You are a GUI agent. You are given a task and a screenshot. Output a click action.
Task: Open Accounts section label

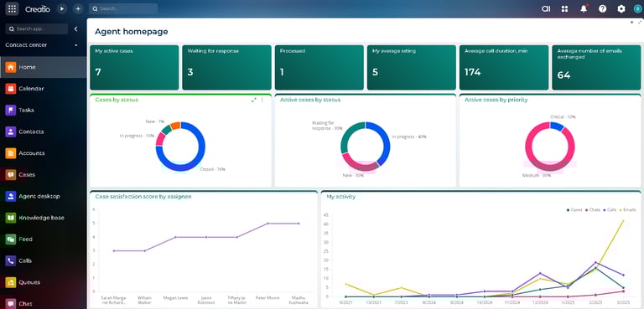point(32,153)
